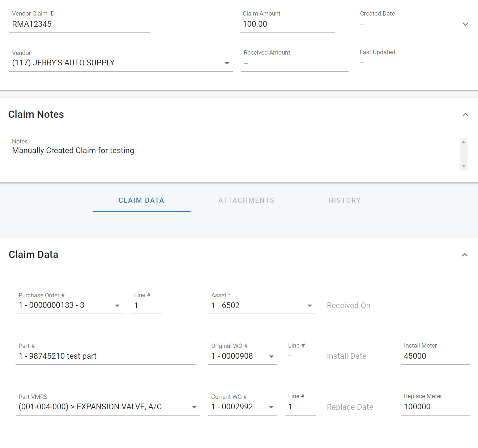Switch to the Attachments tab
The height and width of the screenshot is (448, 478).
(x=246, y=201)
